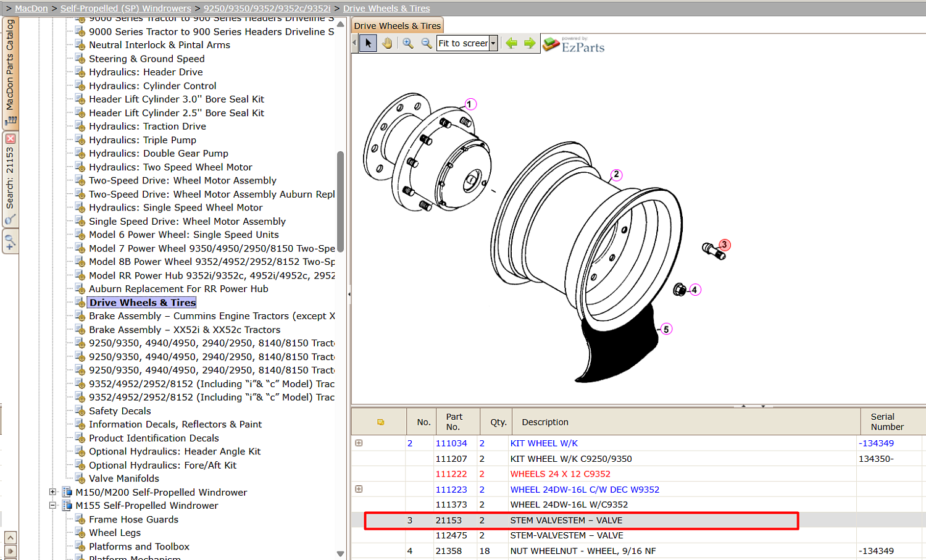This screenshot has height=560, width=926.
Task: Click the KIT WHEEL W/K C9250/9350 description
Action: pos(571,459)
